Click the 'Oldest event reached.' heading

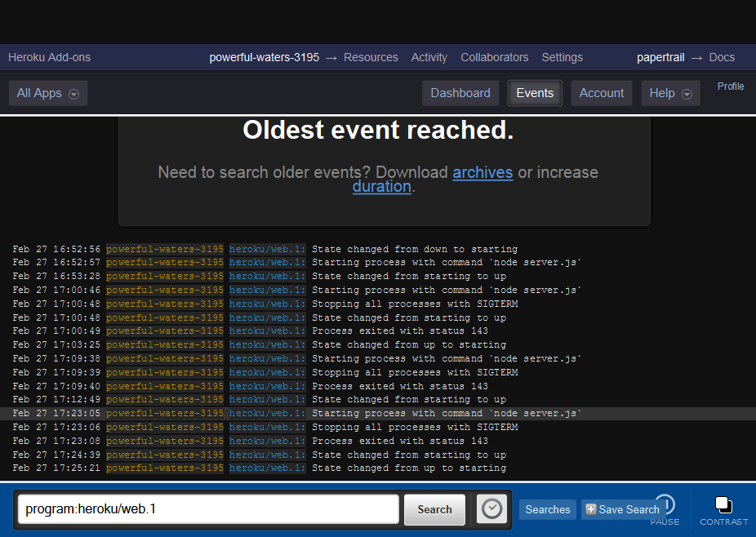tap(379, 130)
